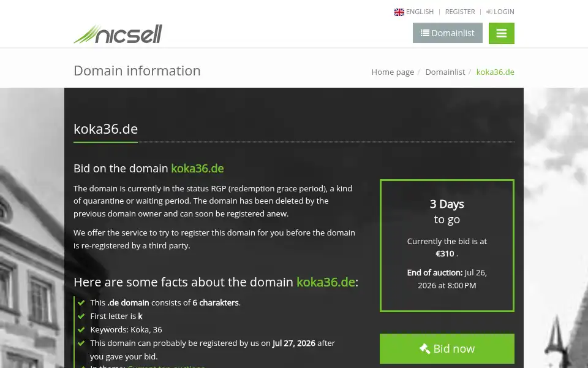Click the Bid now button
The image size is (588, 368).
coord(447,348)
